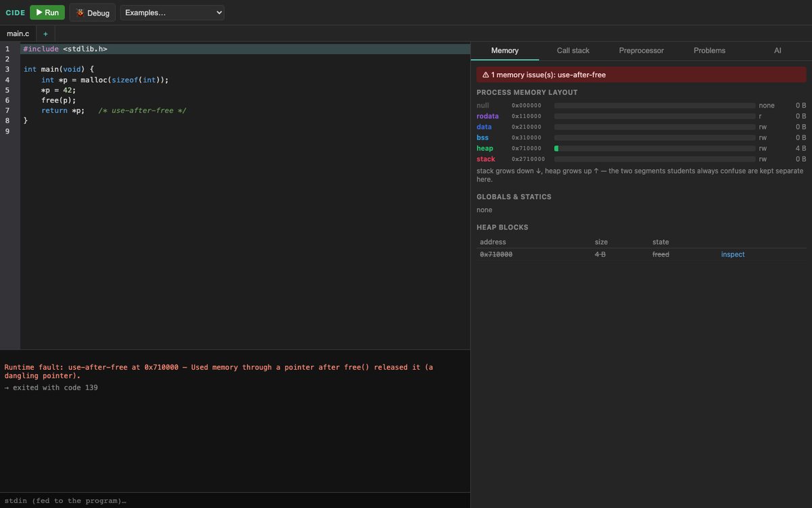Viewport: 812px width, 508px height.
Task: Click the heap segment usage bar
Action: click(x=654, y=148)
